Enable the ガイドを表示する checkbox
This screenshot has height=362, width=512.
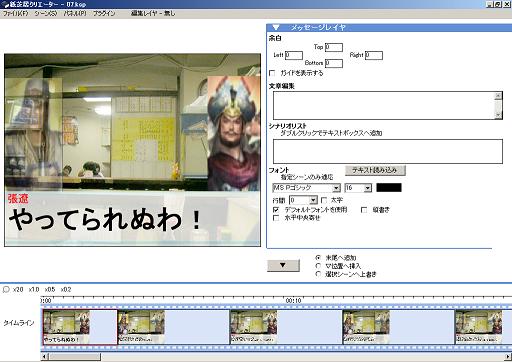272,73
